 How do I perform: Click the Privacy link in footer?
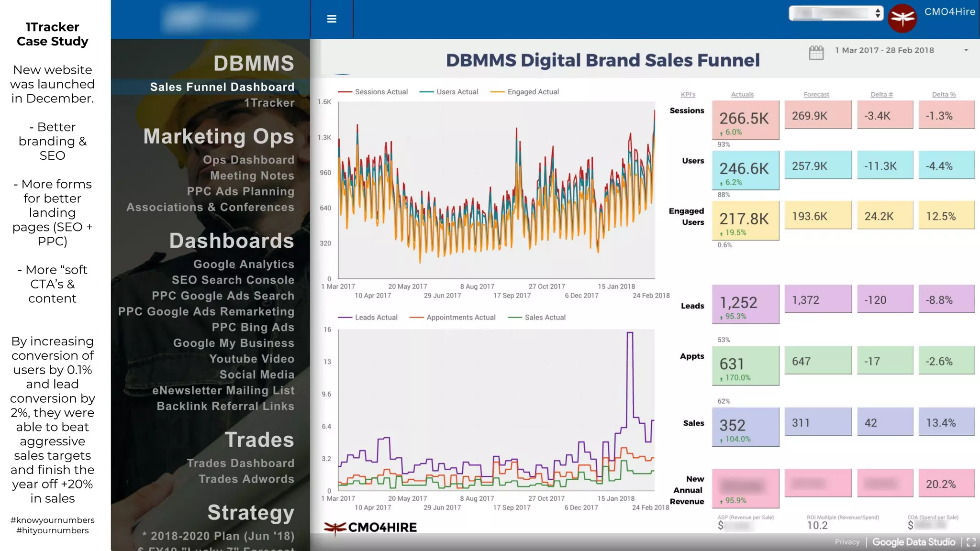pyautogui.click(x=847, y=542)
